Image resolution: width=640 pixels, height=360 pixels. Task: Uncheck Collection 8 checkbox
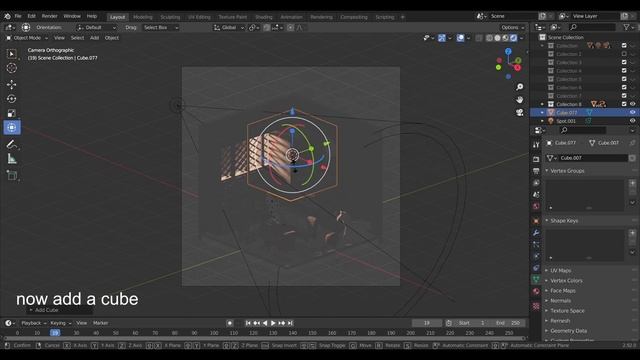(624, 104)
